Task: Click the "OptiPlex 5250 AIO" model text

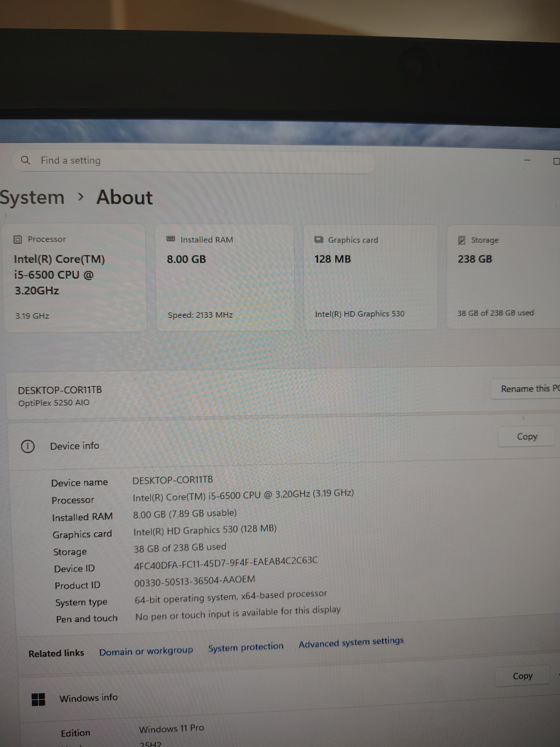Action: 54,403
